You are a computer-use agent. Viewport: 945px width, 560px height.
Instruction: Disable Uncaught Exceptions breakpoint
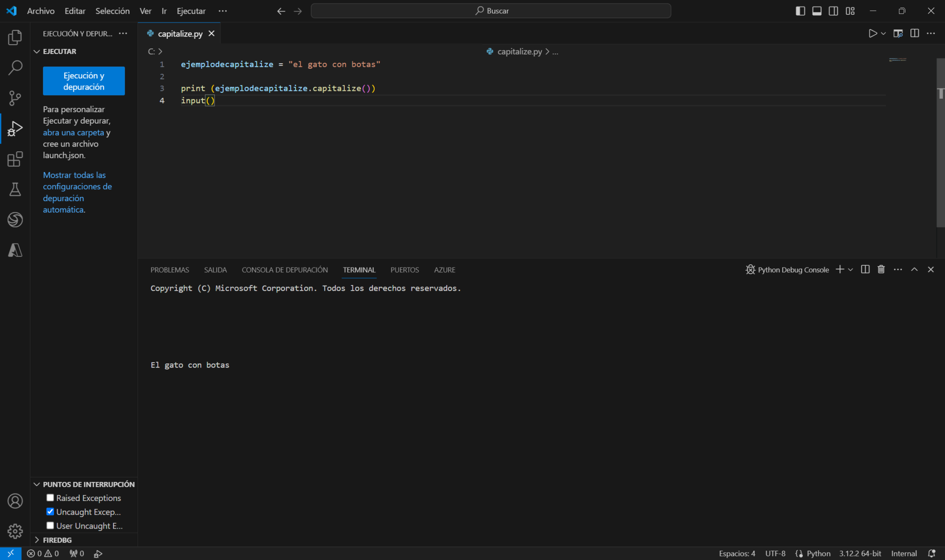[50, 512]
